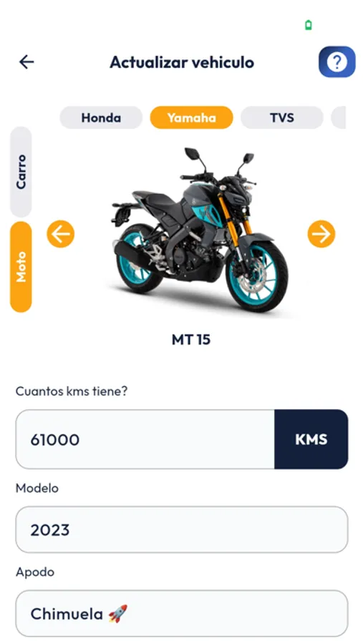Show the next motorcycle with the right orange arrow
The height and width of the screenshot is (644, 363).
321,234
